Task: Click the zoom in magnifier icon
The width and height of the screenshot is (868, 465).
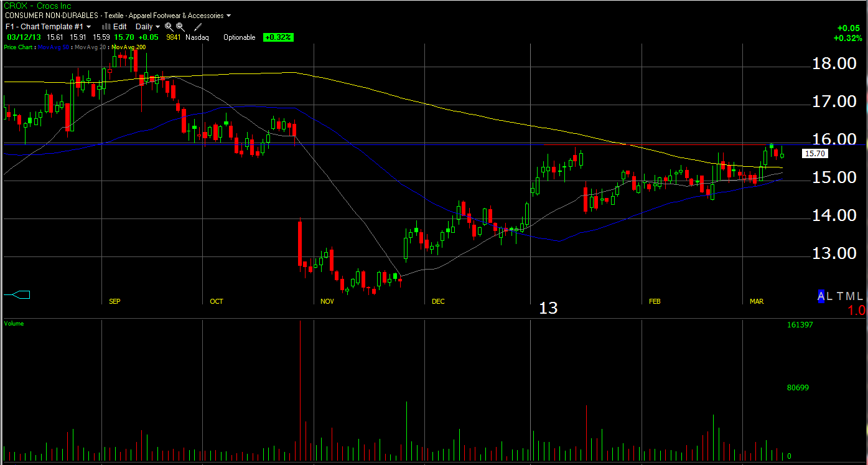Action: point(169,27)
